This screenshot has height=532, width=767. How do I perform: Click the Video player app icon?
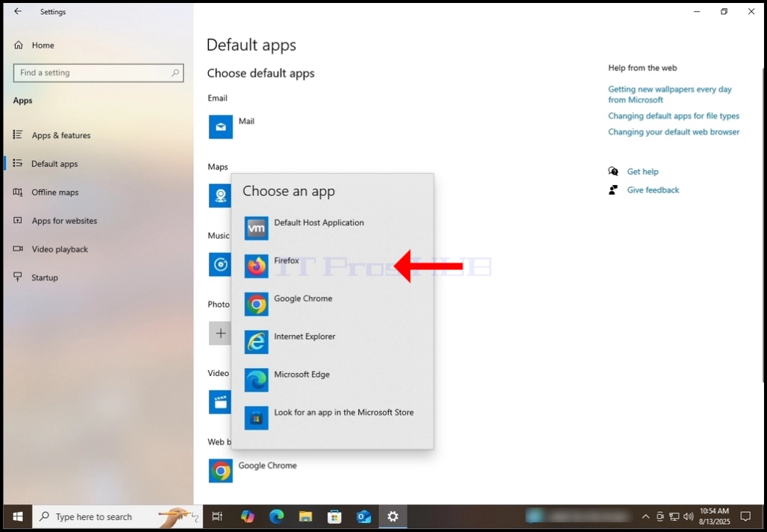(219, 402)
